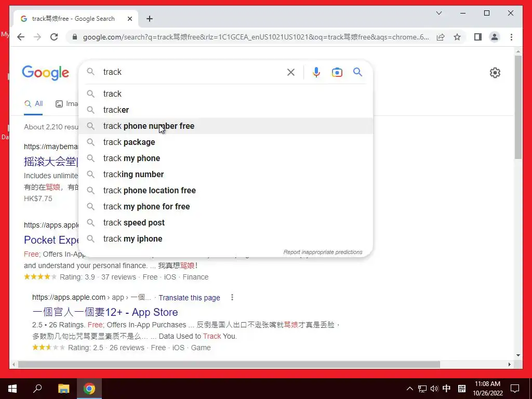Open the network tray icon
Screen dimensions: 532x399
(x=422, y=389)
